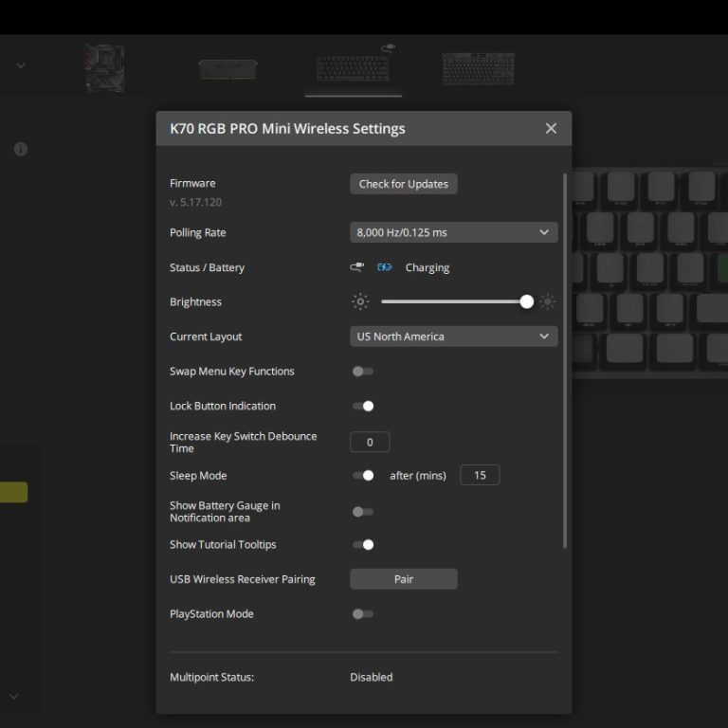The width and height of the screenshot is (728, 728).
Task: Click the Sleep Mode minutes input field
Action: click(x=480, y=476)
